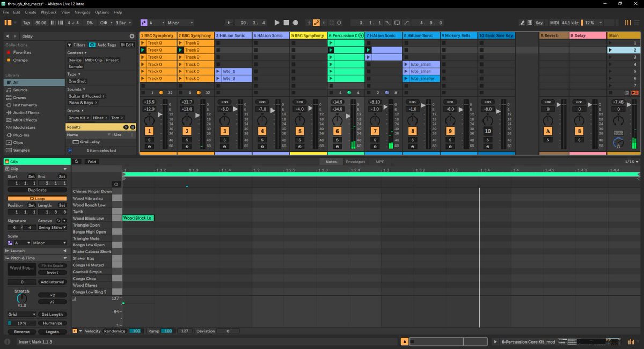This screenshot has height=349, width=644.
Task: Solo track 3 with S button
Action: (x=224, y=140)
